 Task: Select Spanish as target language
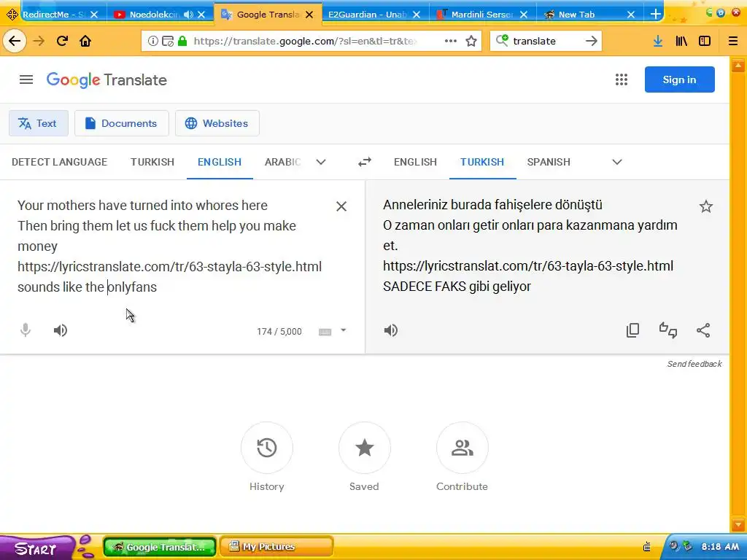(549, 163)
